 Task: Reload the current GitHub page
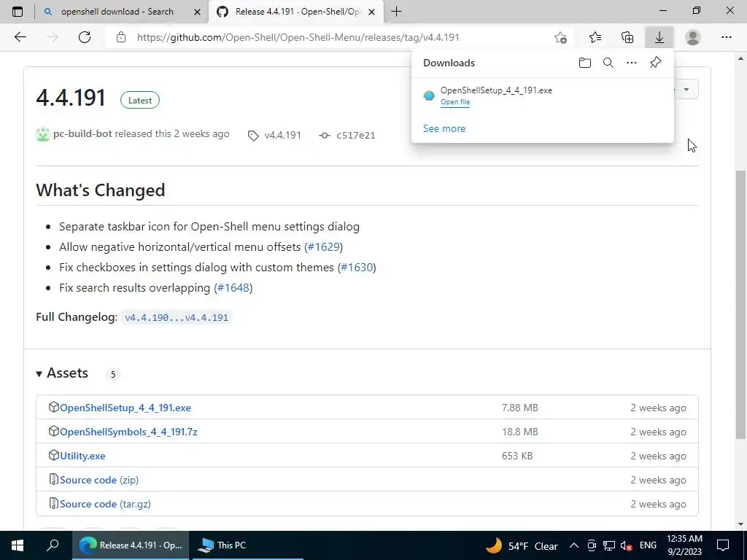pyautogui.click(x=85, y=37)
